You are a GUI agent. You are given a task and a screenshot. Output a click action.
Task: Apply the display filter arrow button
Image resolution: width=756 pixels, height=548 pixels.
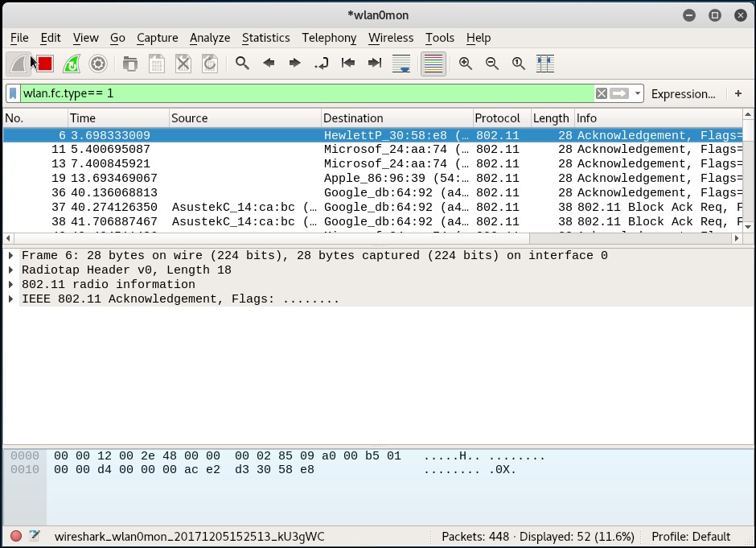point(619,93)
